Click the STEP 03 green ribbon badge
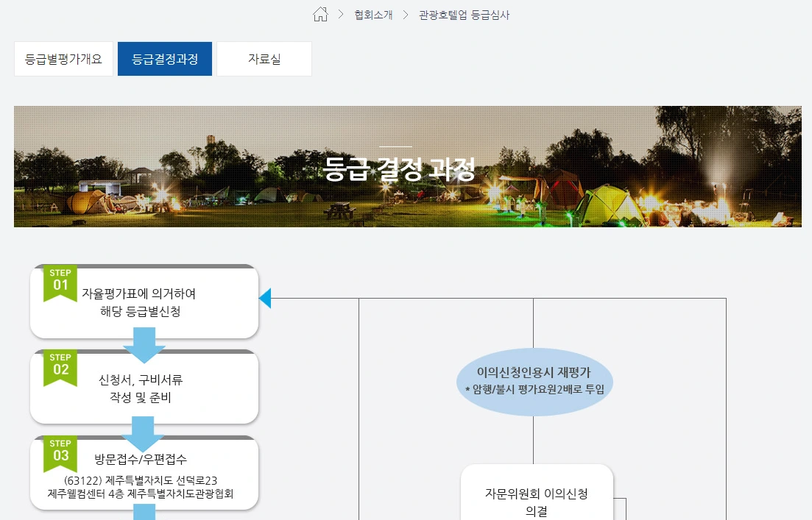 (60, 451)
